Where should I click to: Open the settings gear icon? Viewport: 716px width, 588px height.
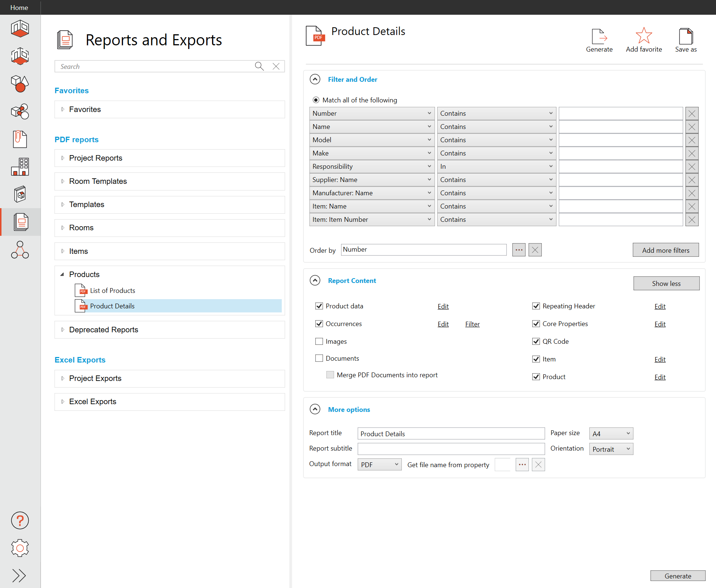pyautogui.click(x=20, y=548)
